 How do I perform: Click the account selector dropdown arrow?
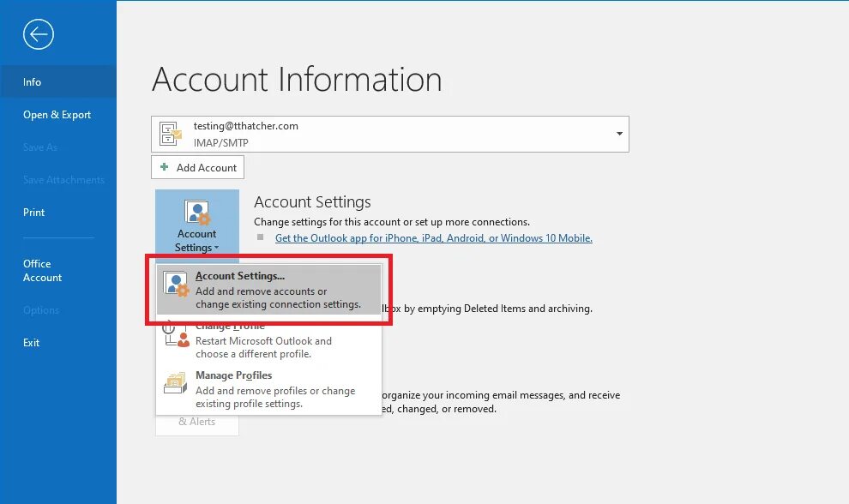click(x=619, y=134)
